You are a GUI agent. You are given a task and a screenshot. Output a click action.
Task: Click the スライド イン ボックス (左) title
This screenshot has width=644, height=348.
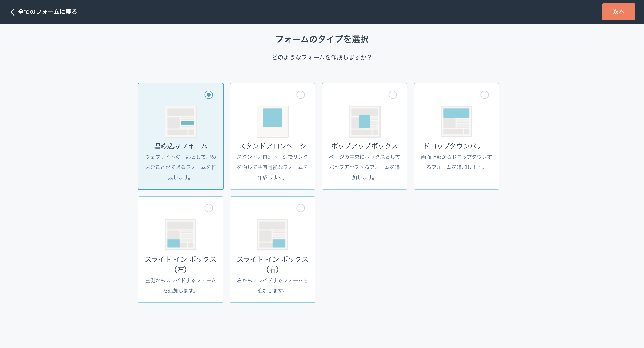[x=180, y=264]
